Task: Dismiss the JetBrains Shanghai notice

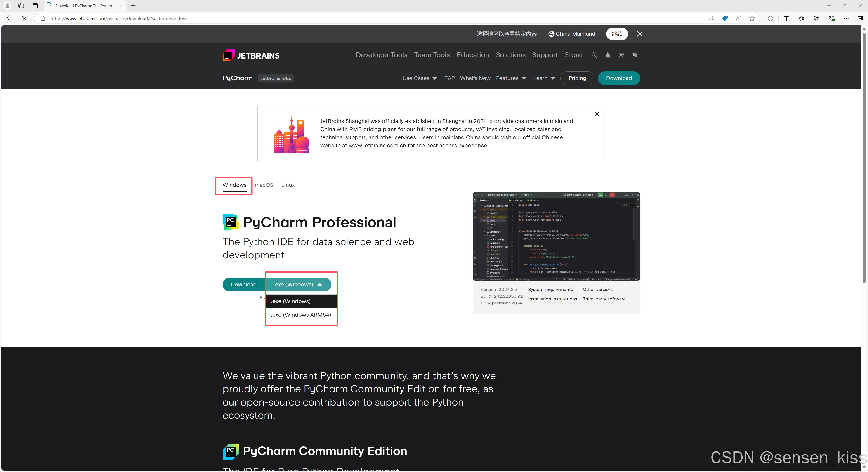Action: (597, 114)
